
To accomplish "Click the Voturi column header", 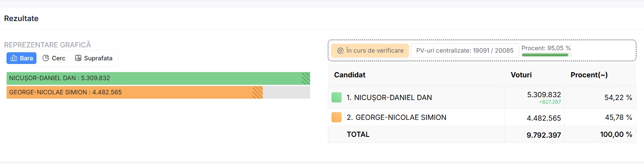I will (x=521, y=75).
